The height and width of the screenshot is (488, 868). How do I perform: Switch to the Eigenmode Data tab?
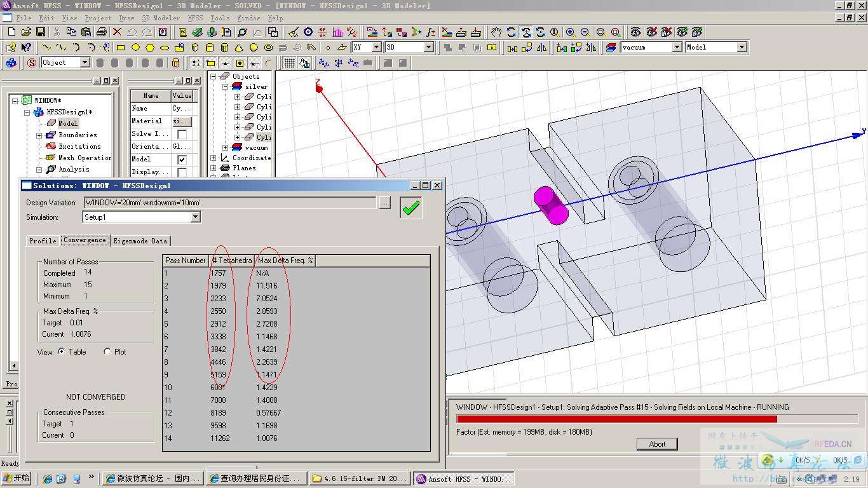(140, 241)
